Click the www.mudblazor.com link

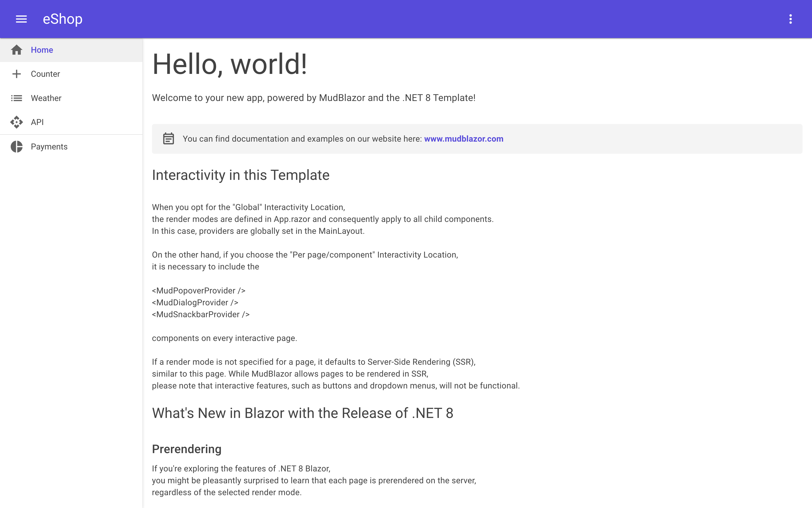tap(464, 139)
